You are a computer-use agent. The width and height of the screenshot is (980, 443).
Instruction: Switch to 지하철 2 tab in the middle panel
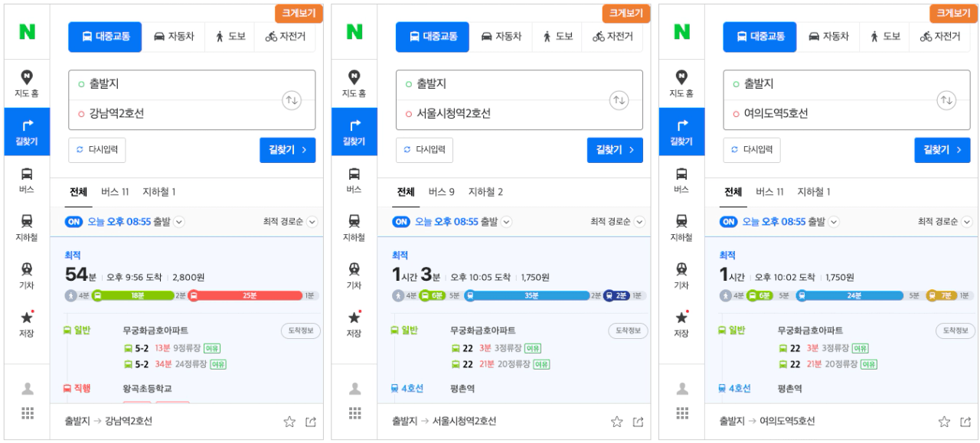point(485,192)
